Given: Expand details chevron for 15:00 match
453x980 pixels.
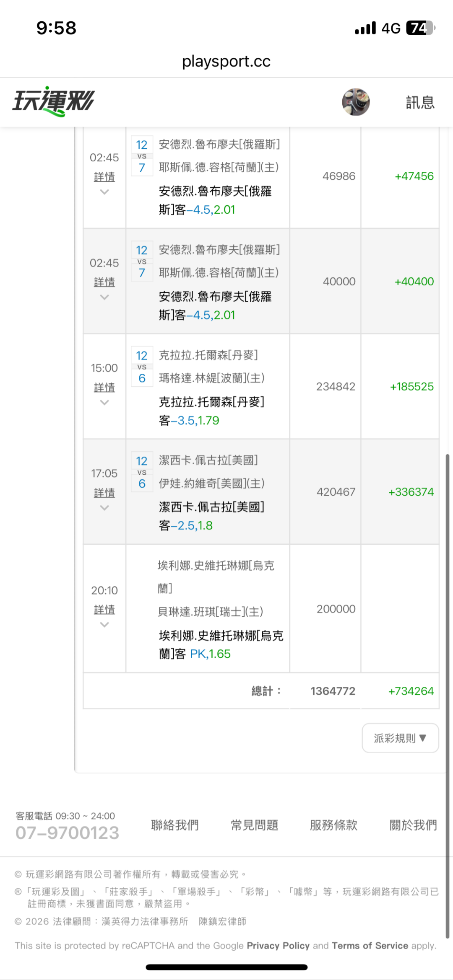Looking at the screenshot, I should point(104,403).
